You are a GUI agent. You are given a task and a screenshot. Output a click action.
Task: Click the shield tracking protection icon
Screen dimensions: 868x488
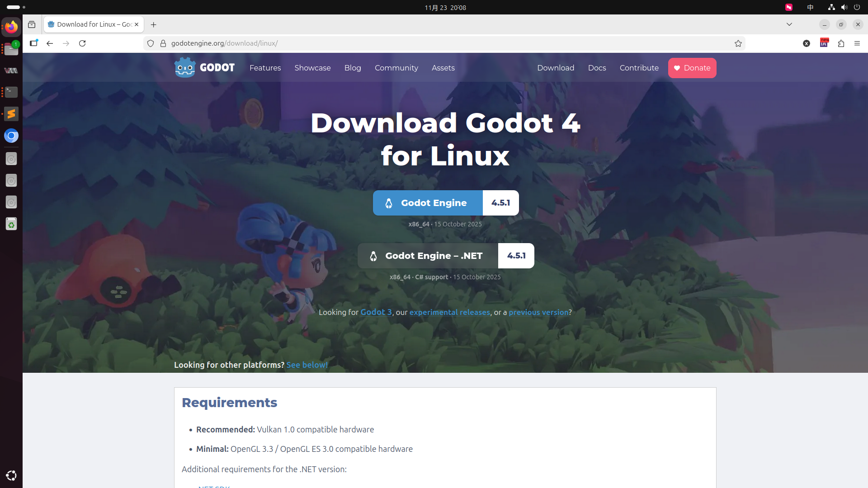151,43
